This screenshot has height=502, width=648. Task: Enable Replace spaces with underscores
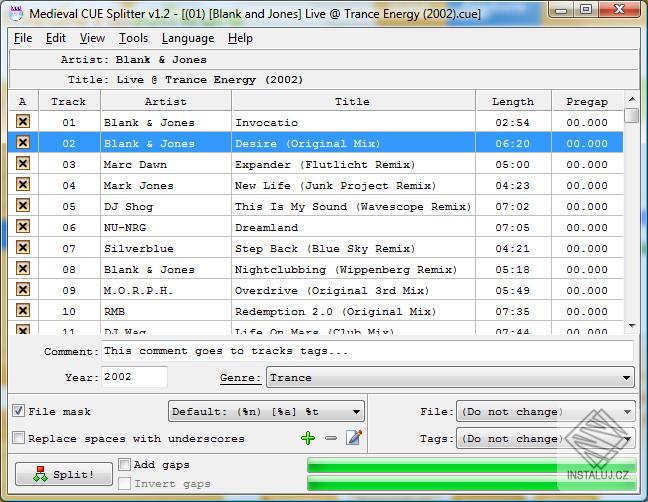(18, 438)
